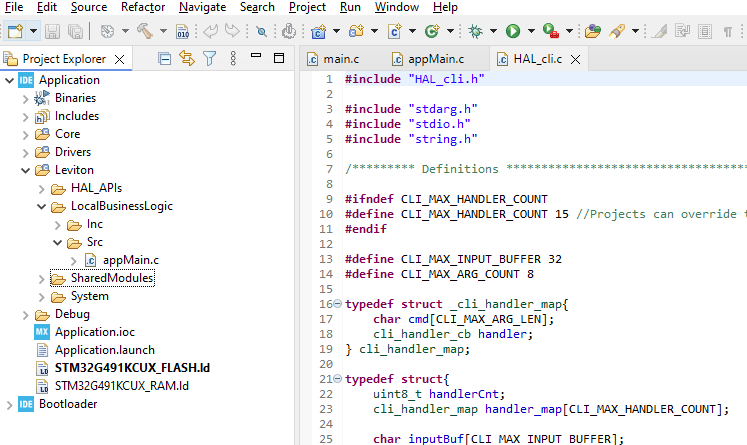
Task: Open dropdown next to build configuration icon
Action: (x=125, y=31)
